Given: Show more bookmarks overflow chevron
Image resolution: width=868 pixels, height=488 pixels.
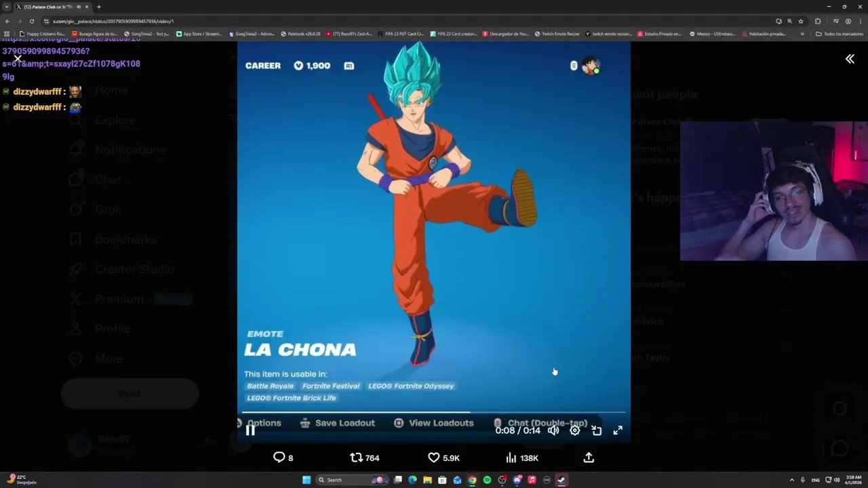Looking at the screenshot, I should coord(802,34).
